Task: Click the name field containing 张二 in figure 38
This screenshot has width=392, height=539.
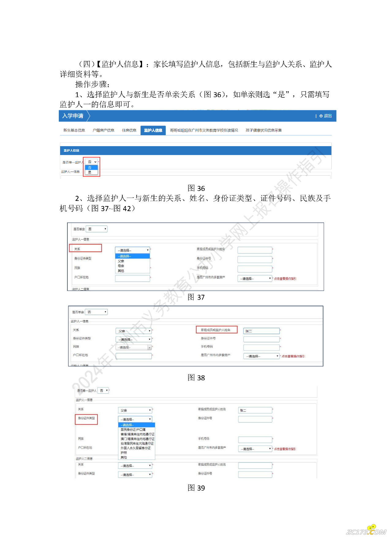Action: point(262,331)
